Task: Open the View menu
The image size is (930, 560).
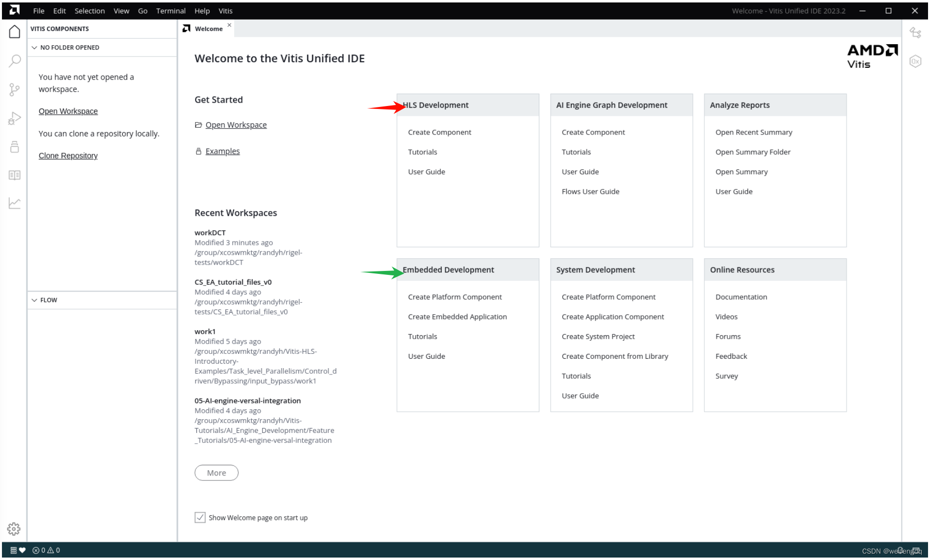Action: [121, 11]
